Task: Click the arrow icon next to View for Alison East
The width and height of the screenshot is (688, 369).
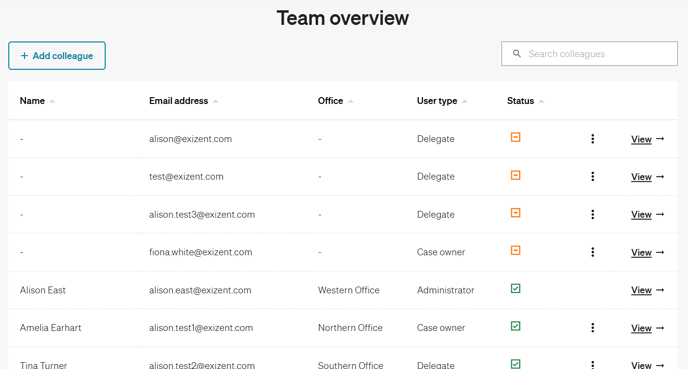Action: [x=660, y=290]
